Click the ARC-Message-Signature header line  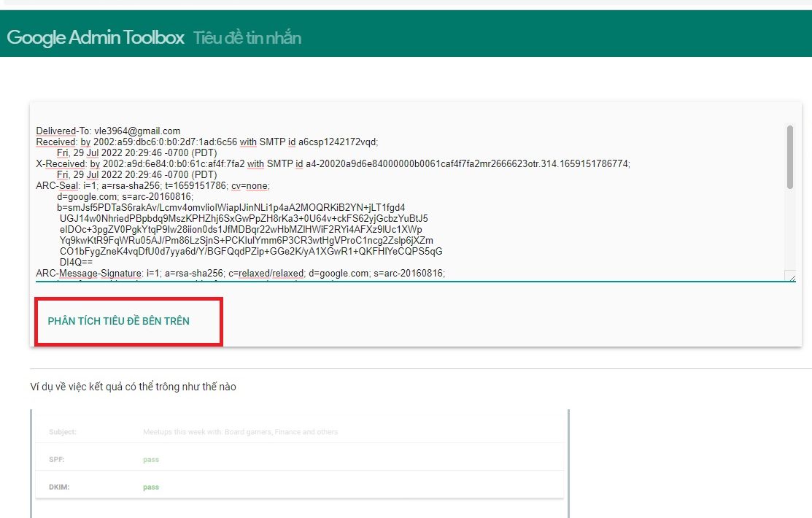click(x=240, y=273)
